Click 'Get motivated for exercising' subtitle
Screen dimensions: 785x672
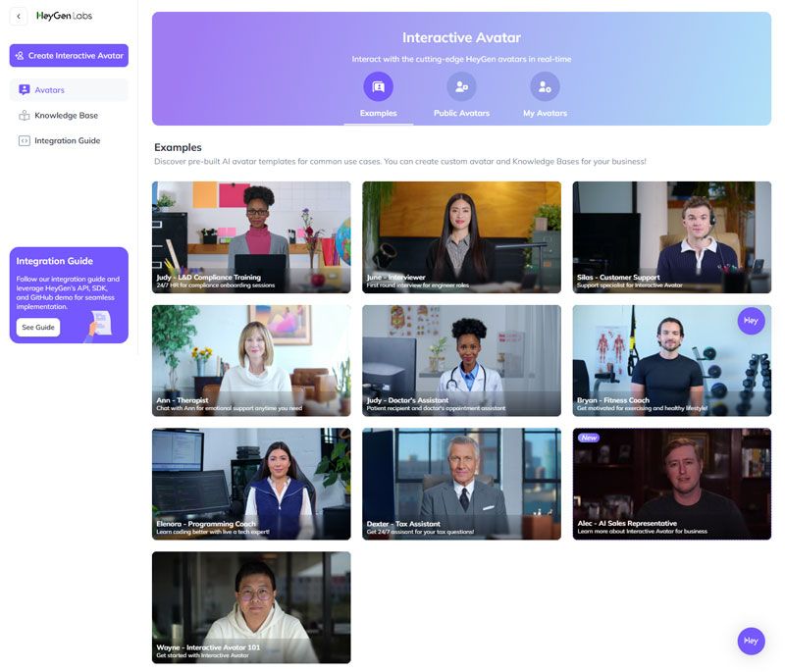pyautogui.click(x=643, y=408)
